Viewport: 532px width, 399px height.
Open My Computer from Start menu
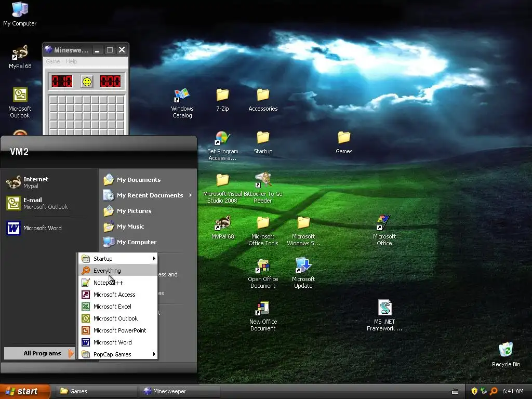[x=148, y=242]
